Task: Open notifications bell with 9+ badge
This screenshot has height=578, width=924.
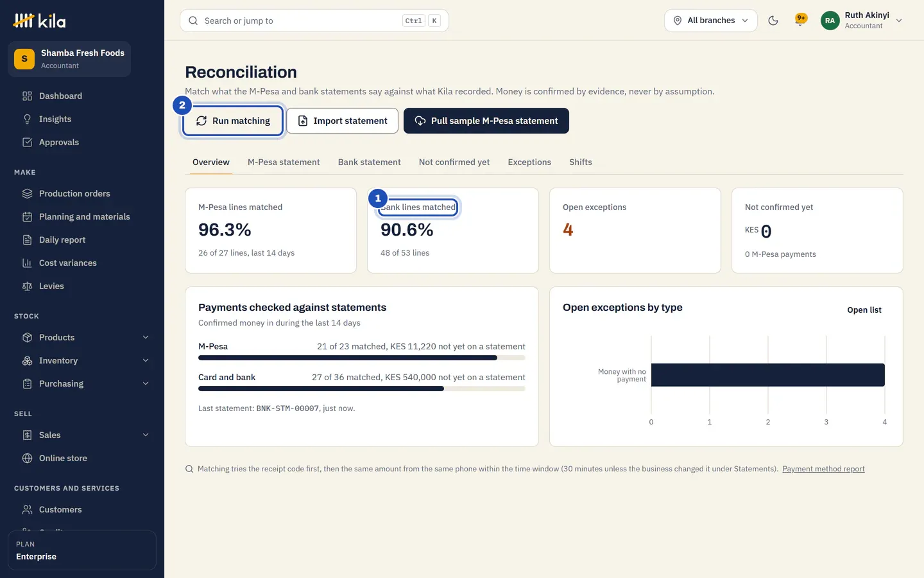Action: click(800, 21)
